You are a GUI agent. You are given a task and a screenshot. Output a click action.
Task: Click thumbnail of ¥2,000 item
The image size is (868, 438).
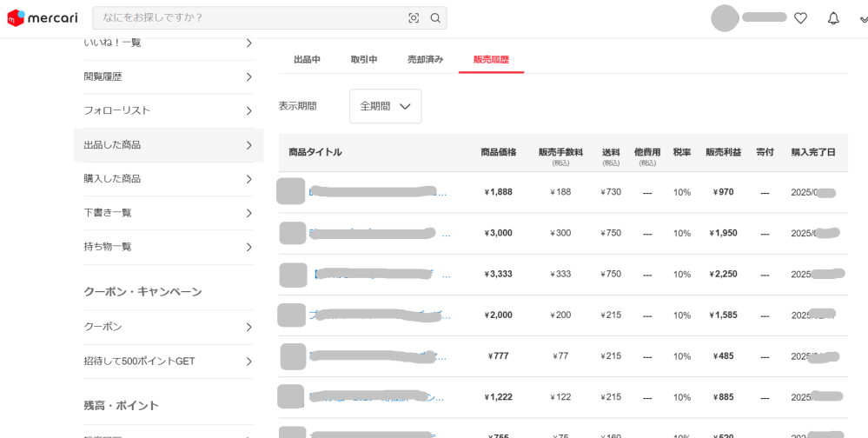click(291, 315)
